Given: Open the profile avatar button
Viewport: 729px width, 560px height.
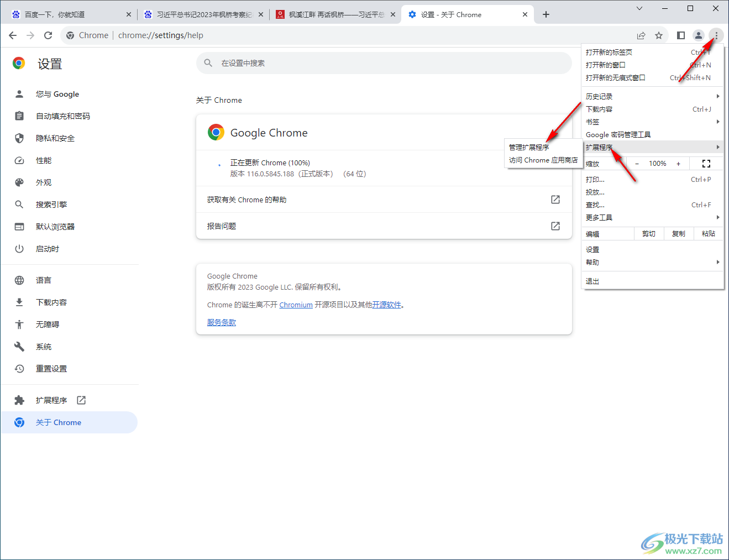Looking at the screenshot, I should [x=699, y=35].
